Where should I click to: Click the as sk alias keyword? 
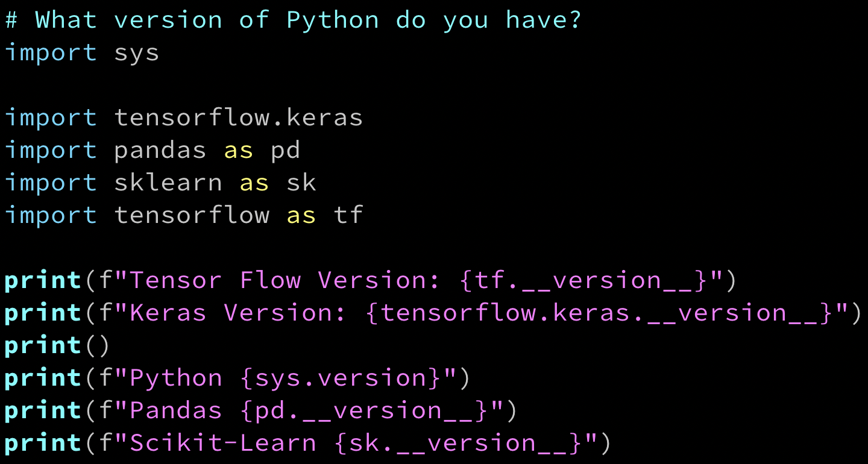click(x=254, y=183)
